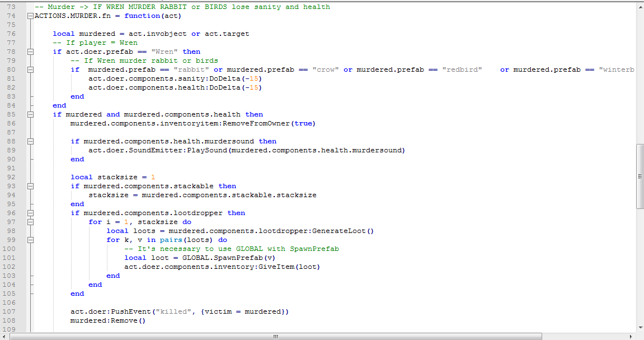Viewport: 644px width, 340px height.
Task: Collapse the Wren prefab if-block on line 78
Action: click(30, 52)
